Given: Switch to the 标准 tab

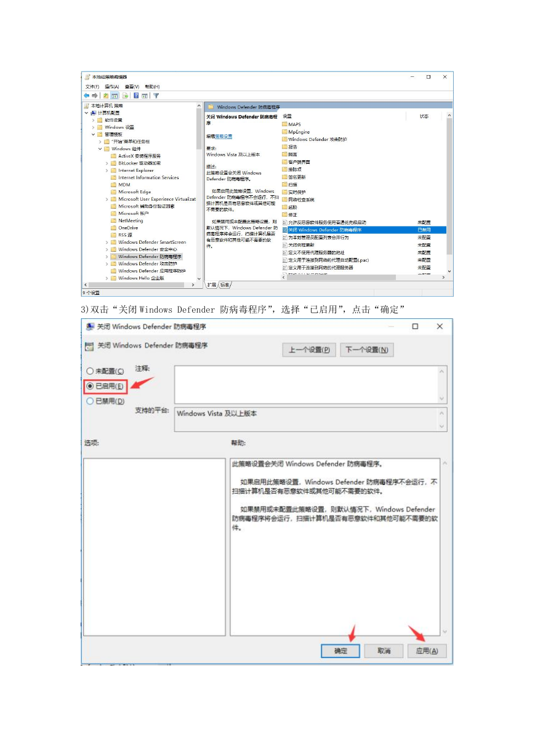Looking at the screenshot, I should pyautogui.click(x=225, y=285).
